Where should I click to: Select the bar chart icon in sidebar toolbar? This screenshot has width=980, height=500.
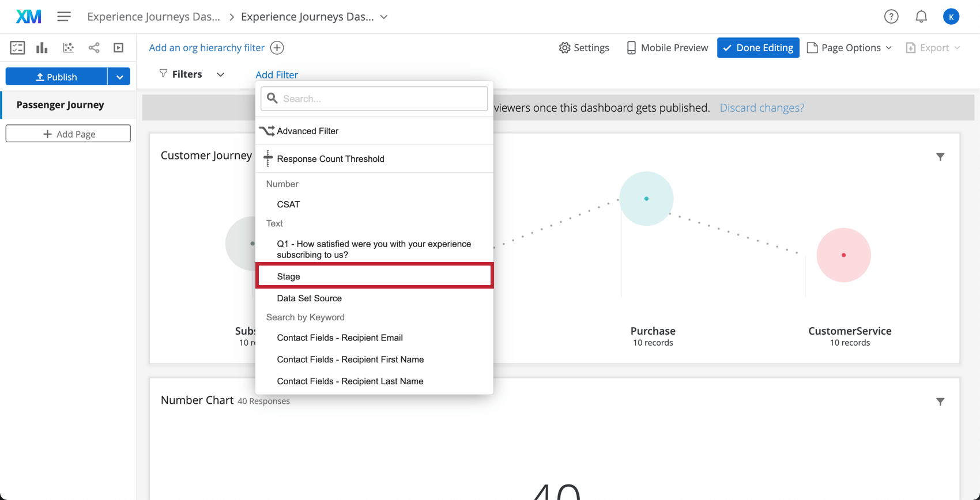click(42, 48)
